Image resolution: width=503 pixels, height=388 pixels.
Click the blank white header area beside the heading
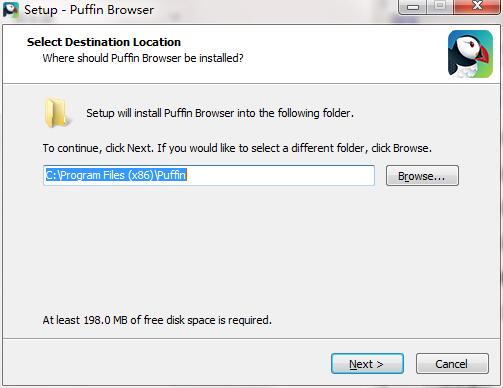click(x=333, y=53)
